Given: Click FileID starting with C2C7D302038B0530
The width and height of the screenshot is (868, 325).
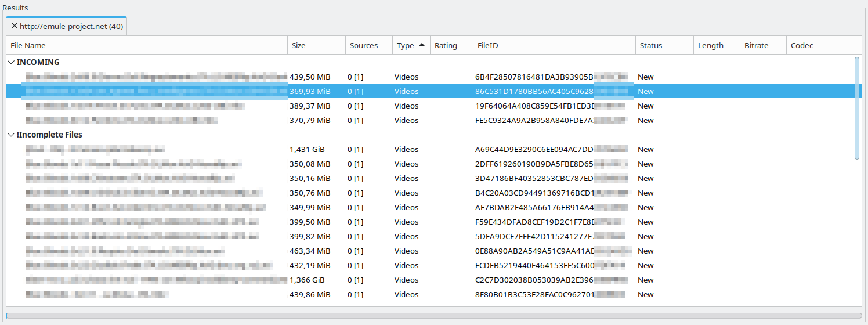Looking at the screenshot, I should [x=552, y=280].
